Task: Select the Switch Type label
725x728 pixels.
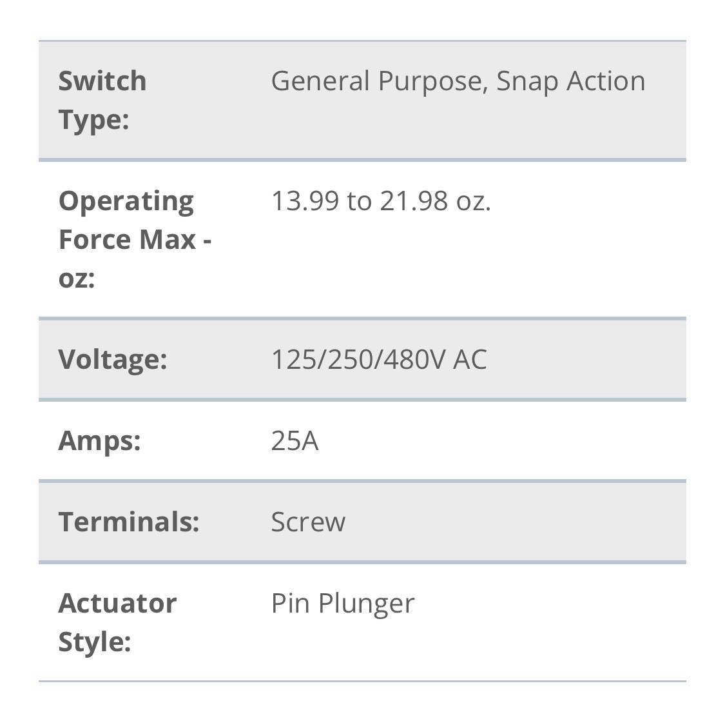Action: pyautogui.click(x=102, y=100)
